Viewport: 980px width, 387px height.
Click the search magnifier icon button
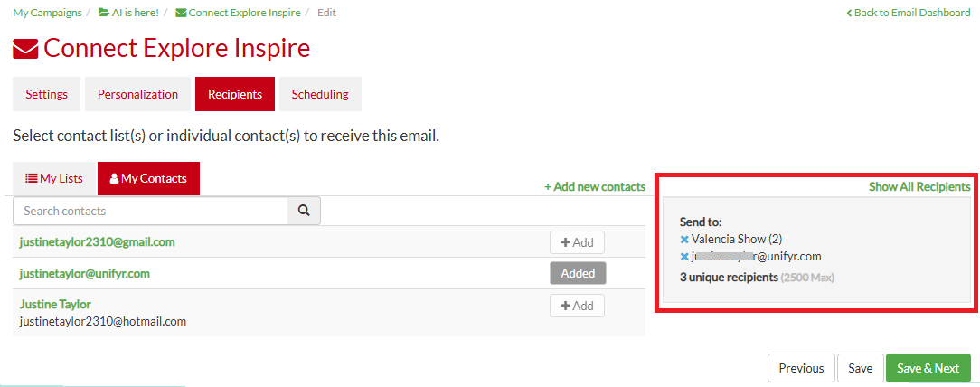(x=304, y=211)
